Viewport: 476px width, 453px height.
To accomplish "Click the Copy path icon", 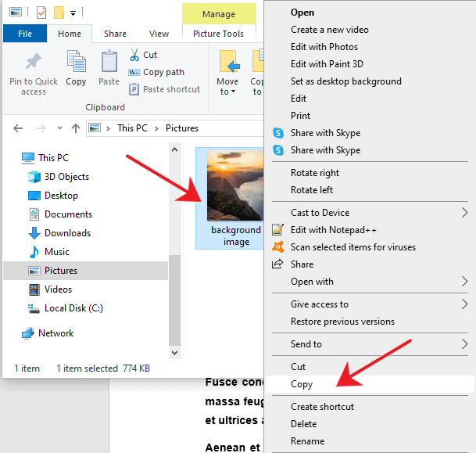I will click(134, 72).
